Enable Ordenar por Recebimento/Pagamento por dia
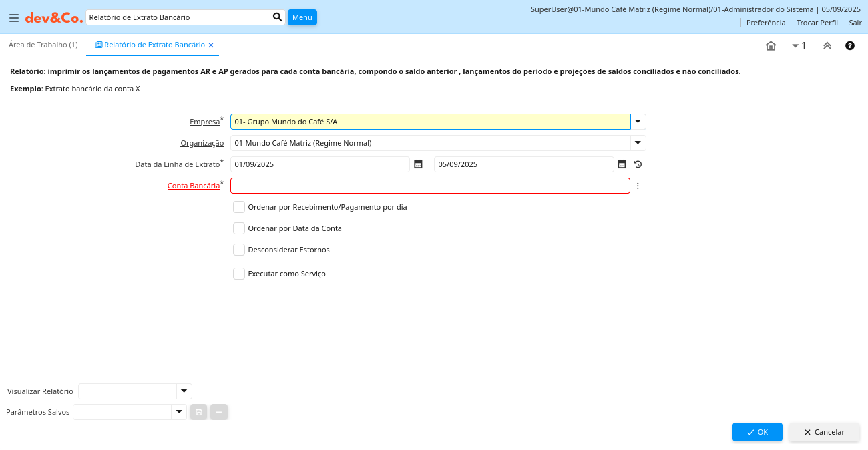This screenshot has width=868, height=450. click(x=239, y=207)
